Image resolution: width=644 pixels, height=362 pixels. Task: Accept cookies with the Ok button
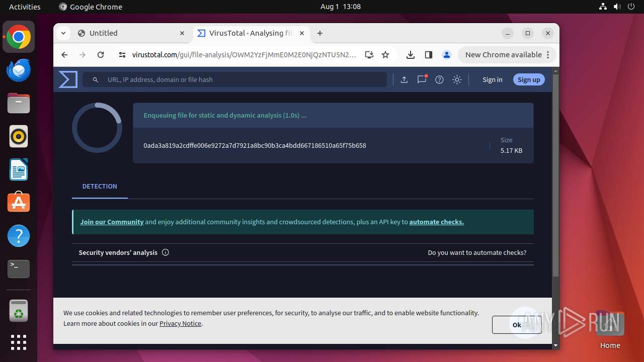(x=517, y=325)
